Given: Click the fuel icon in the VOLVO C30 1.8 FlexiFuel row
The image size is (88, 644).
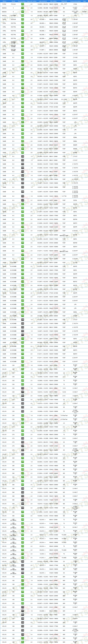Looking at the screenshot, I should coord(23,415).
